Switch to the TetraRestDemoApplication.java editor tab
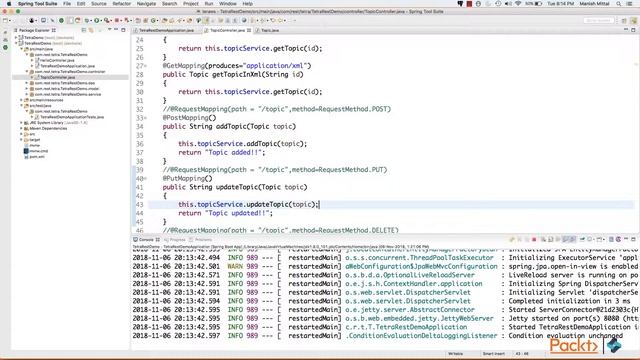Image resolution: width=640 pixels, height=360 pixels. click(167, 30)
